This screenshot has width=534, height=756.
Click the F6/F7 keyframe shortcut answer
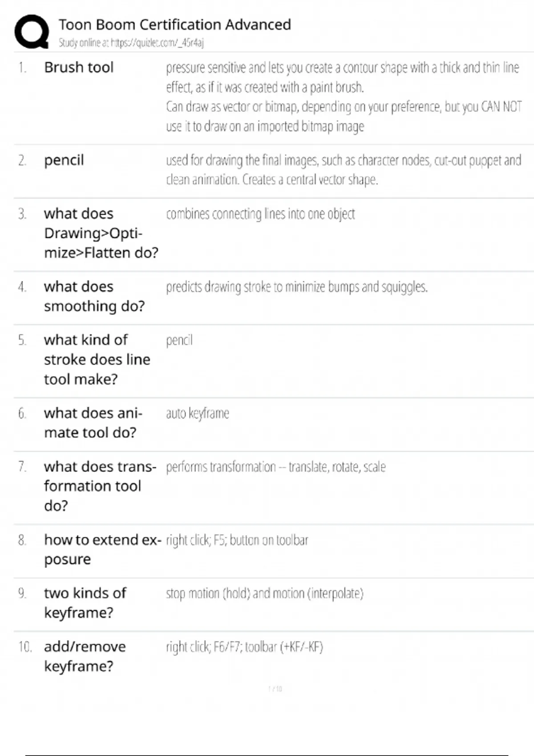pos(244,647)
